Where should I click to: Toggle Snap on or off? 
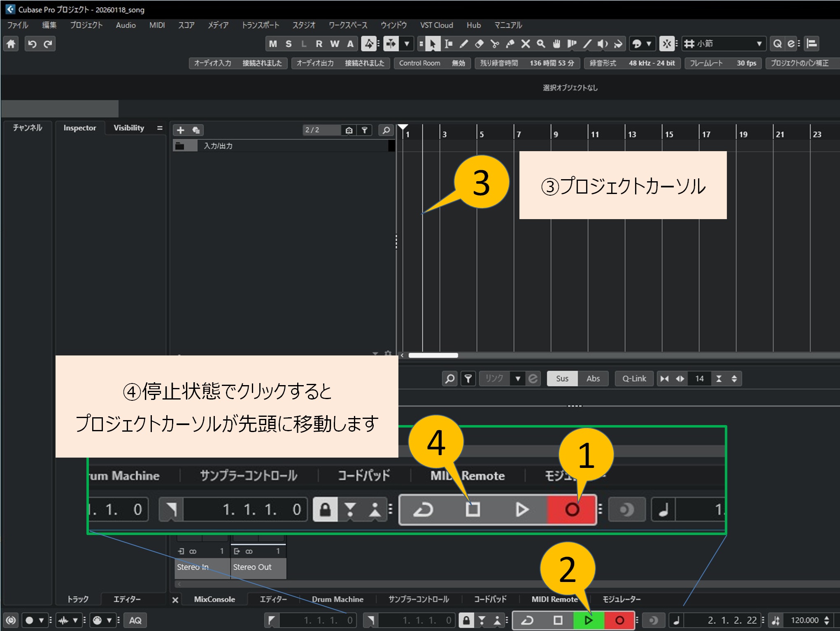[668, 44]
